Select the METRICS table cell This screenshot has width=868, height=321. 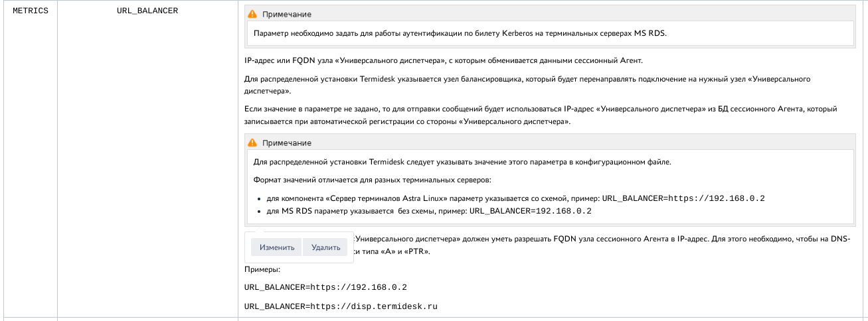(x=31, y=11)
